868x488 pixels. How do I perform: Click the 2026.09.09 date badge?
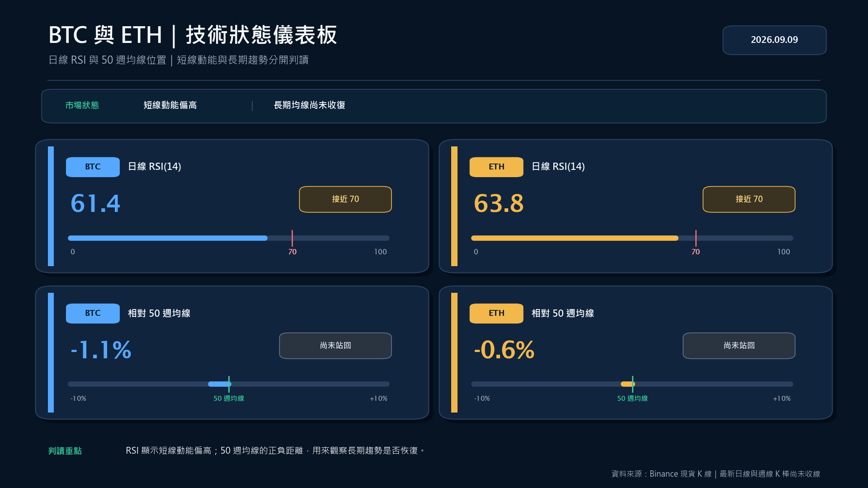(x=774, y=40)
